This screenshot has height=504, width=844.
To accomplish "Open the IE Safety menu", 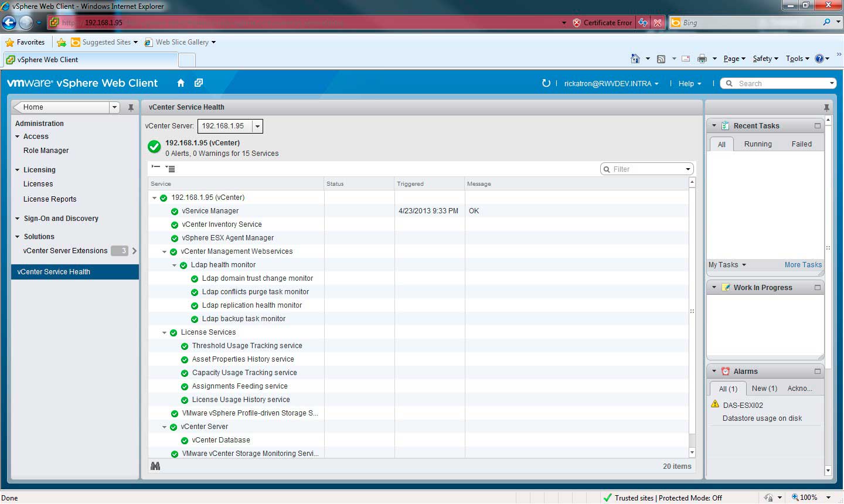I will (765, 59).
